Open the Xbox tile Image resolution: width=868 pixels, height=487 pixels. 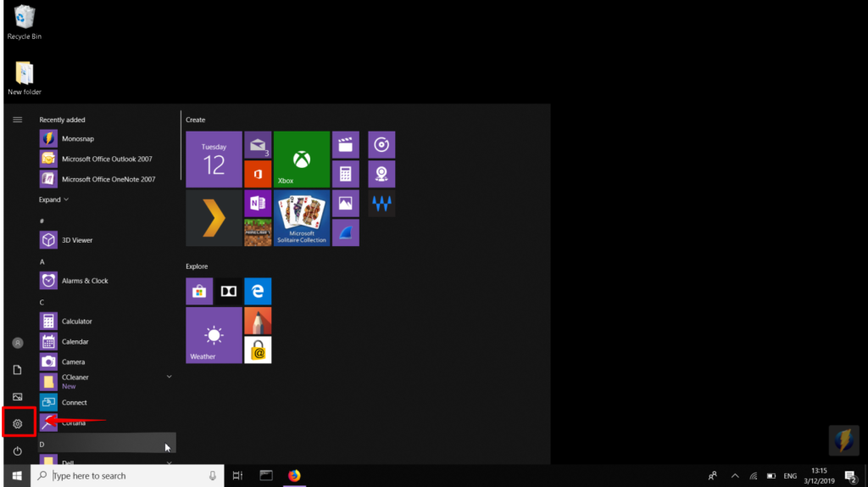pyautogui.click(x=302, y=160)
